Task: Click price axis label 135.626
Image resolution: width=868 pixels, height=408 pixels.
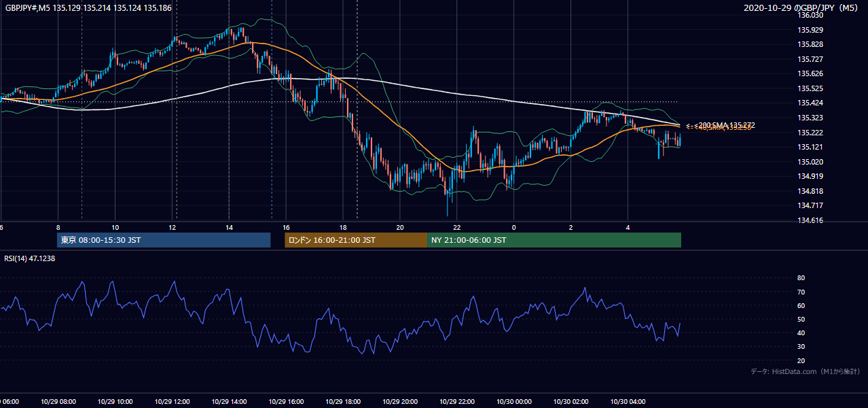Action: click(x=811, y=74)
